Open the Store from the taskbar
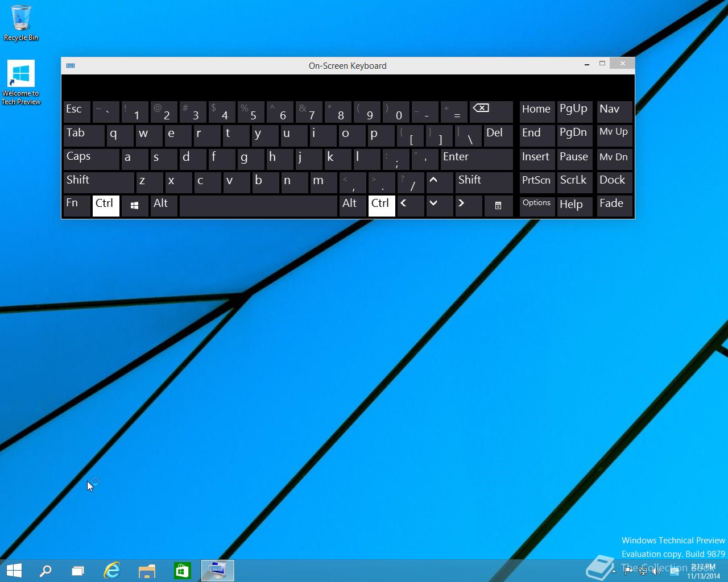This screenshot has width=728, height=582. (x=182, y=570)
